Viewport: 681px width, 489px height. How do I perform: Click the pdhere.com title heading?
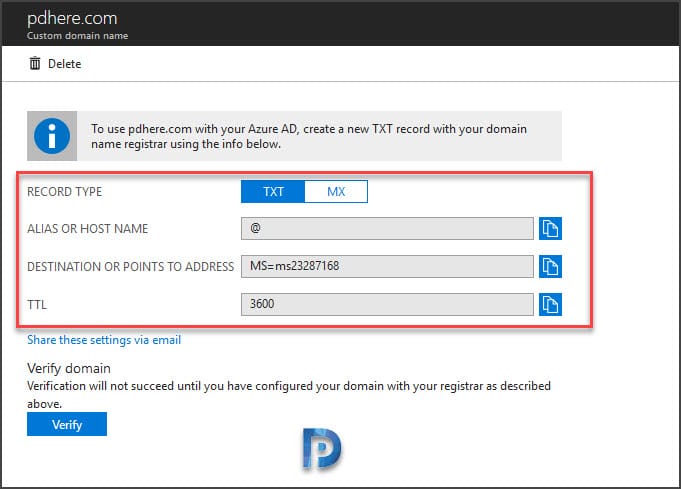pos(72,18)
